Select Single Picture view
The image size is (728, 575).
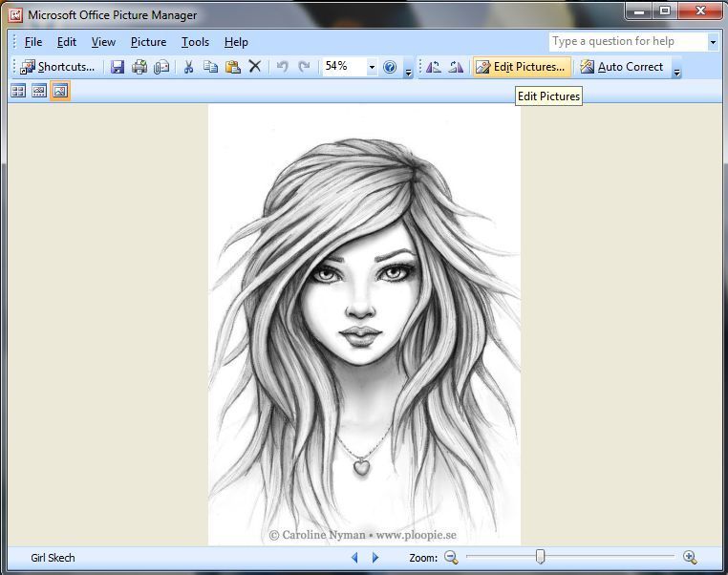60,91
